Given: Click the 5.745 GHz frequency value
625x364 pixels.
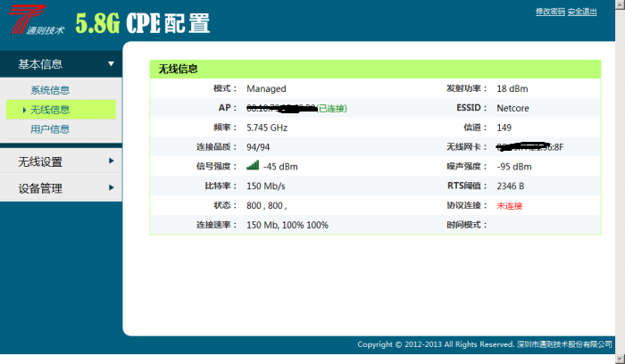Looking at the screenshot, I should (x=267, y=128).
